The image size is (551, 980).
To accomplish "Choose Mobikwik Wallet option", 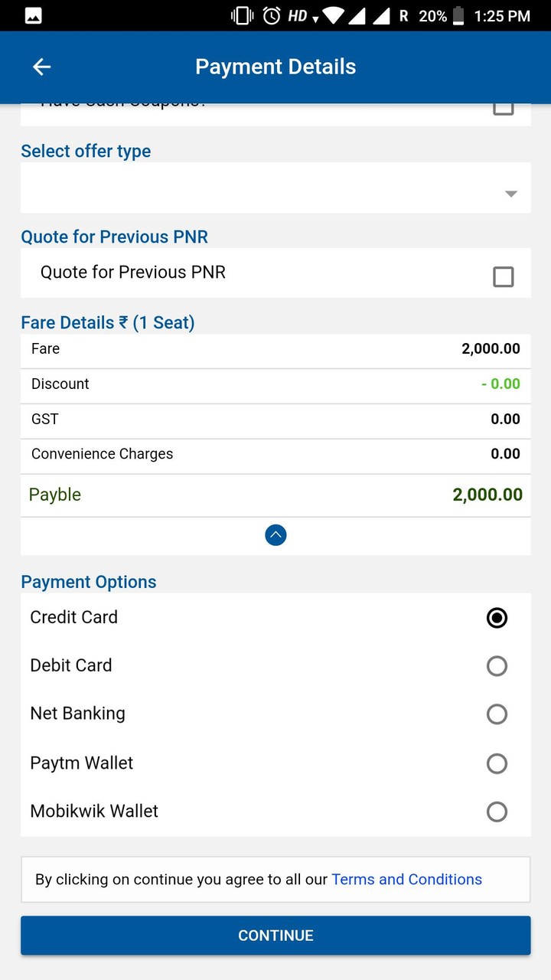I will (x=497, y=812).
